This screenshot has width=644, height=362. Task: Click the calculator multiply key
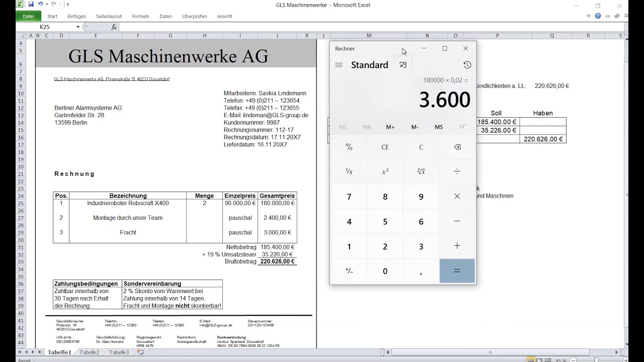457,197
